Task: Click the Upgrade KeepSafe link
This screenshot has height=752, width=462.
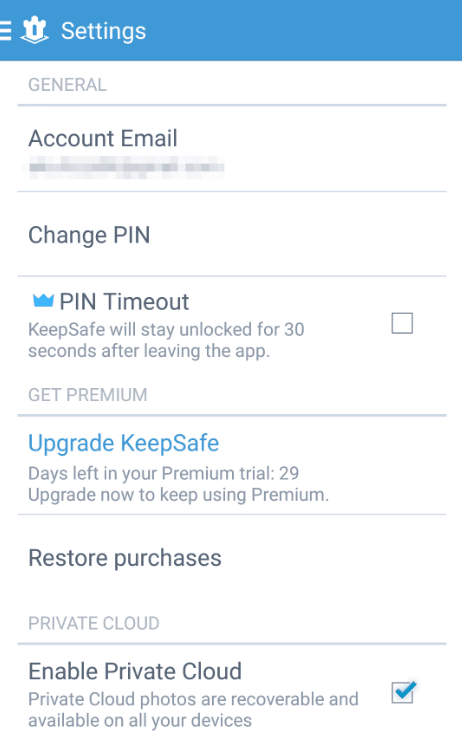Action: 124,443
